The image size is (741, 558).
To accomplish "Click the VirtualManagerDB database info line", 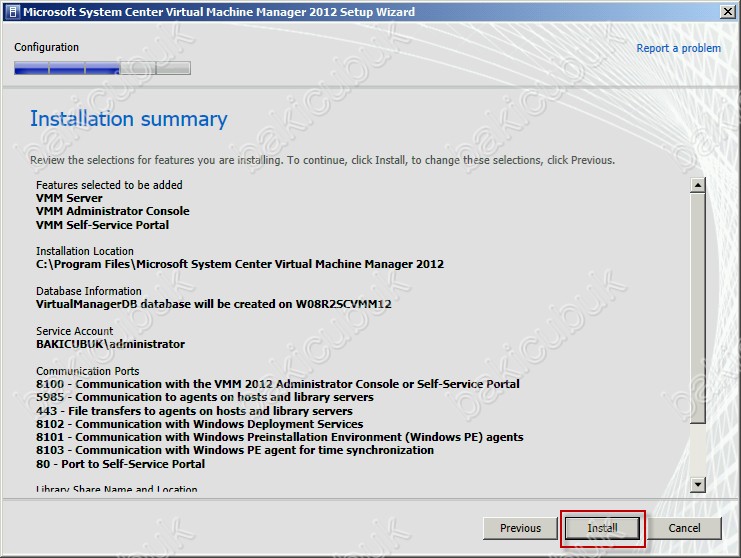I will [214, 304].
